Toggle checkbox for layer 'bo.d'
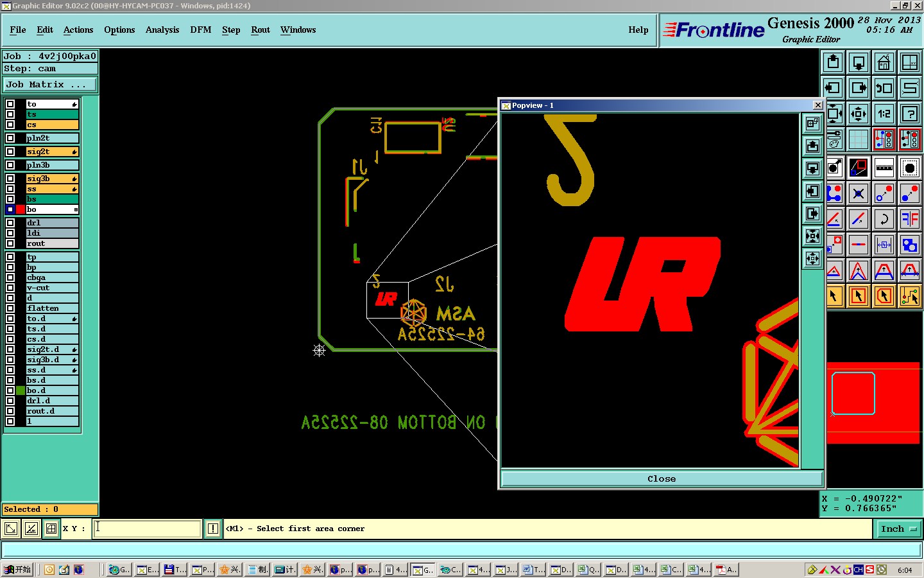924x578 pixels. [10, 390]
